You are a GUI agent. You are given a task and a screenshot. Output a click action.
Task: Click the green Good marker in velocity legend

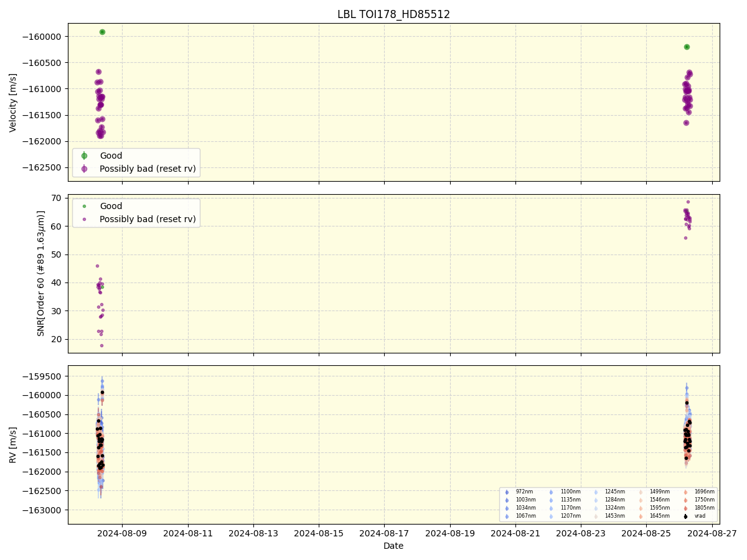tap(85, 156)
